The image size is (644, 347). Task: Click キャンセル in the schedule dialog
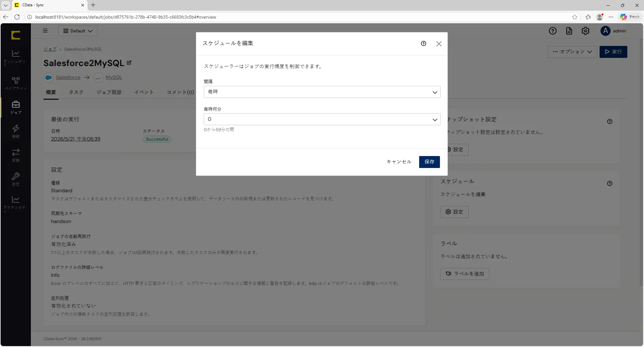point(399,162)
